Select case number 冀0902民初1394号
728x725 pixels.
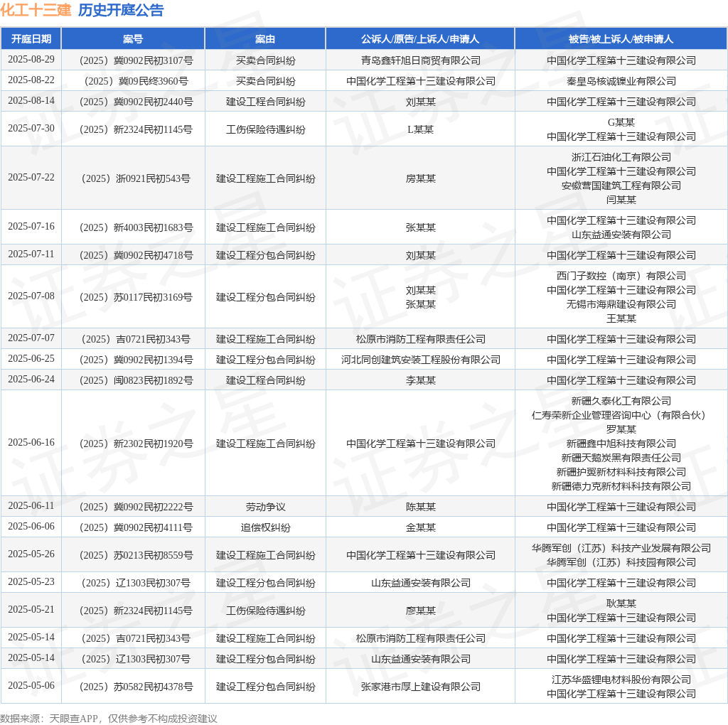pos(136,360)
